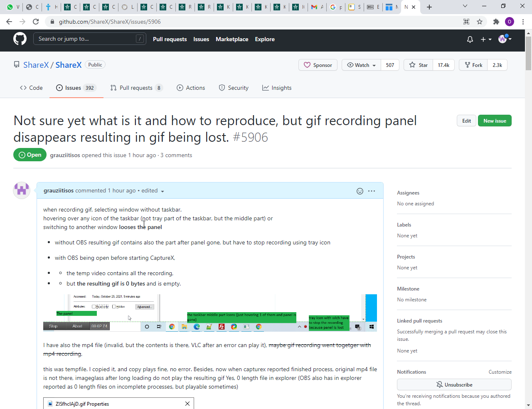Open GitHub home via the Octocat logo

20,38
